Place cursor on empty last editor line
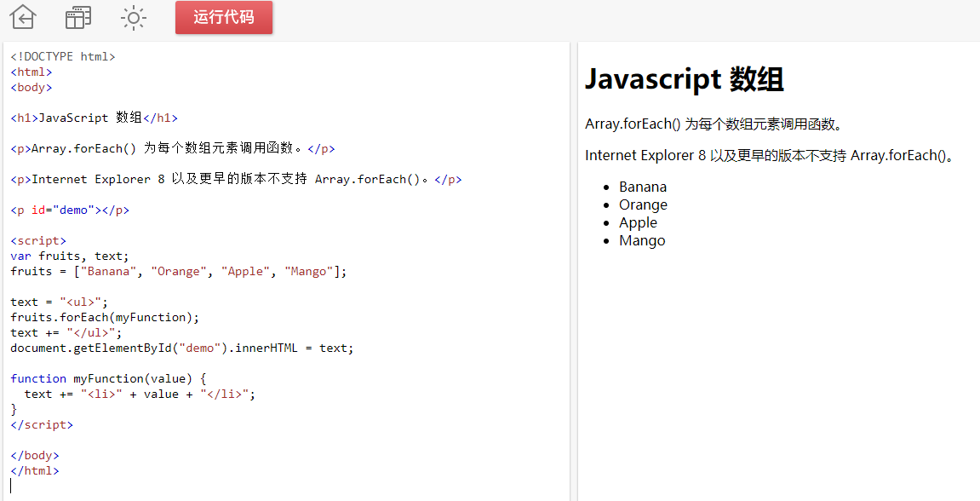The image size is (980, 501). click(11, 486)
